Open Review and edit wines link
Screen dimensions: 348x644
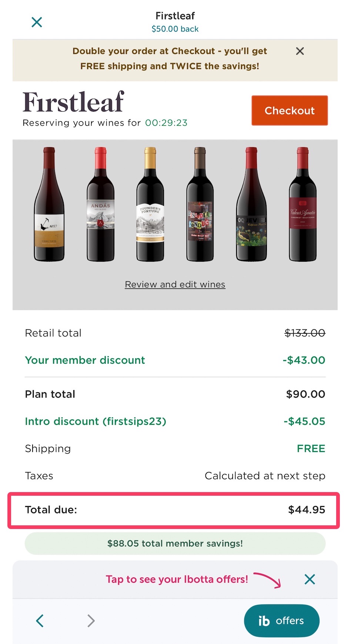[175, 284]
